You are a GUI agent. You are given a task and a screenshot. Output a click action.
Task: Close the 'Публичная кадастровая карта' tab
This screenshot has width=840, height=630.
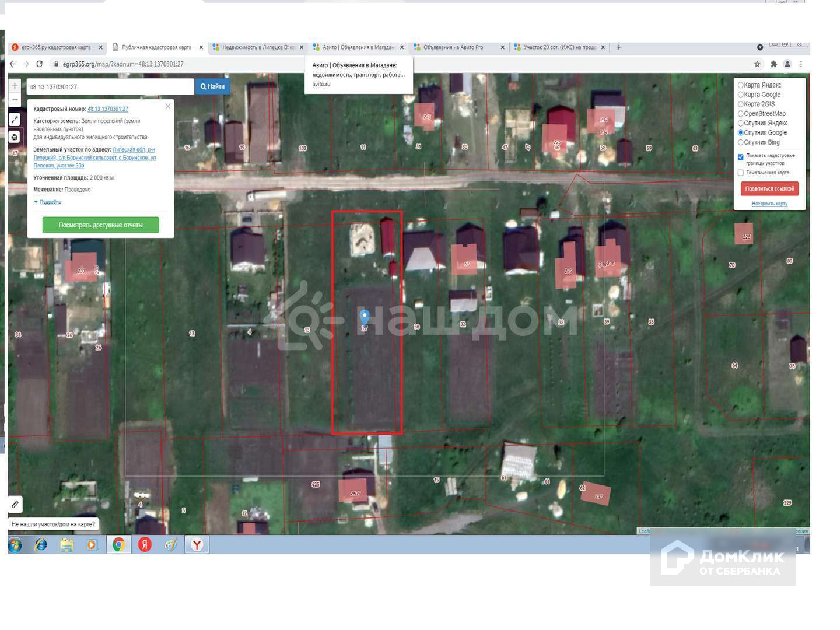pyautogui.click(x=201, y=47)
